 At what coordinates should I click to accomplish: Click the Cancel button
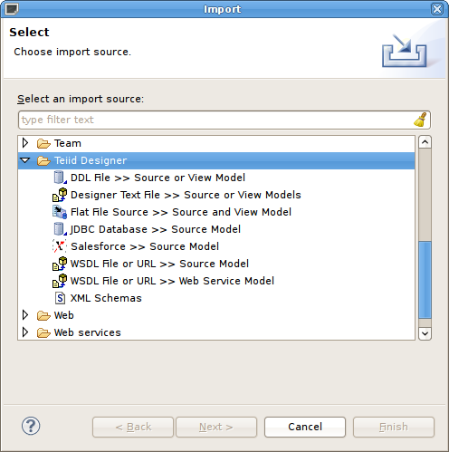[305, 427]
